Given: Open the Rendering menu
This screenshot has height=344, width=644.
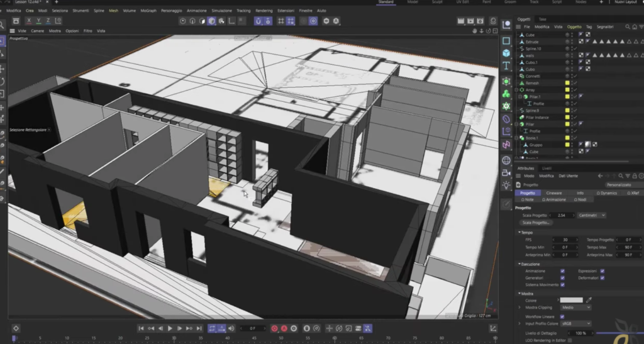Looking at the screenshot, I should tap(264, 11).
